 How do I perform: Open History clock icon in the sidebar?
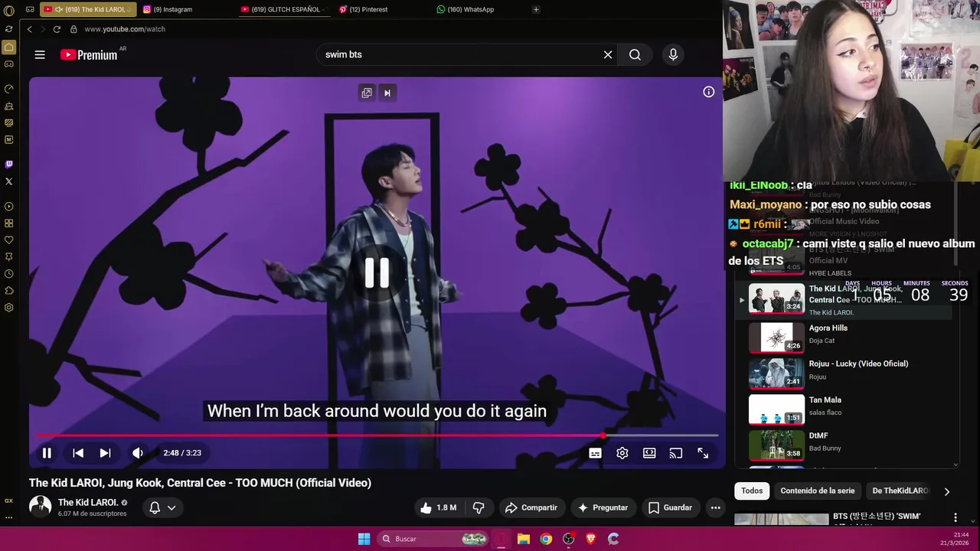point(9,274)
